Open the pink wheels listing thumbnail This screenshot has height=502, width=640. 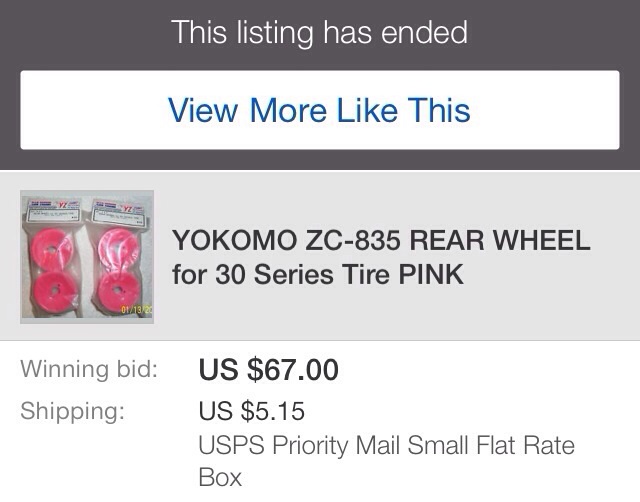(x=87, y=257)
